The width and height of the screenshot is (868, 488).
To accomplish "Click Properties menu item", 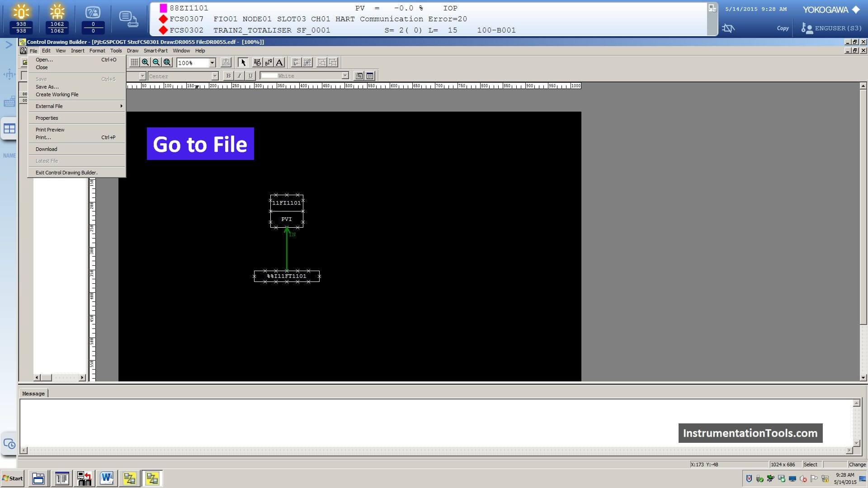I will [47, 117].
